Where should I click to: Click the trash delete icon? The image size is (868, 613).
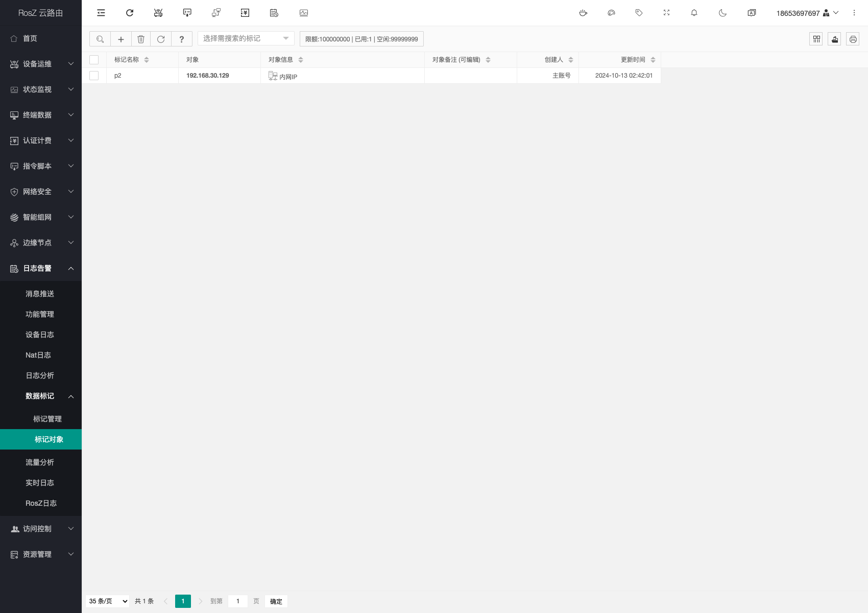[x=141, y=39]
